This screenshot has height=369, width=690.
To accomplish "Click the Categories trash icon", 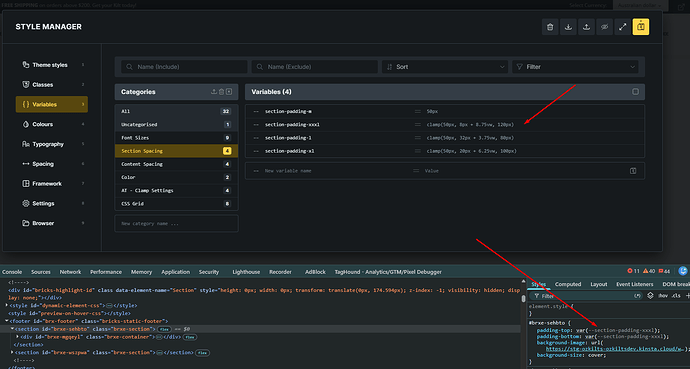I will [221, 92].
